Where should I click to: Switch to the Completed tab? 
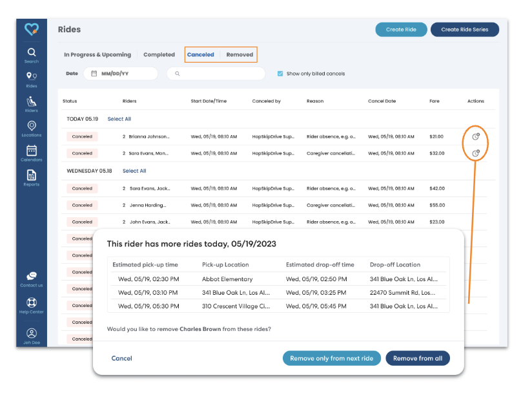tap(159, 54)
